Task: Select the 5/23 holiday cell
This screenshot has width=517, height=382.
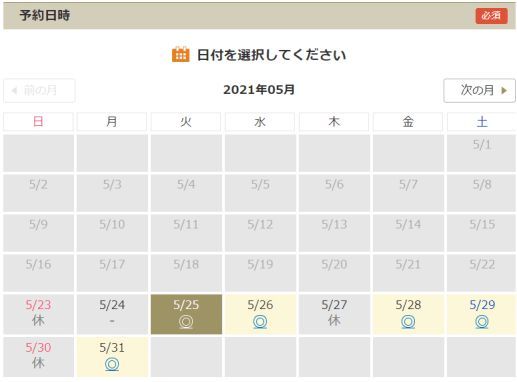Action: pos(38,314)
